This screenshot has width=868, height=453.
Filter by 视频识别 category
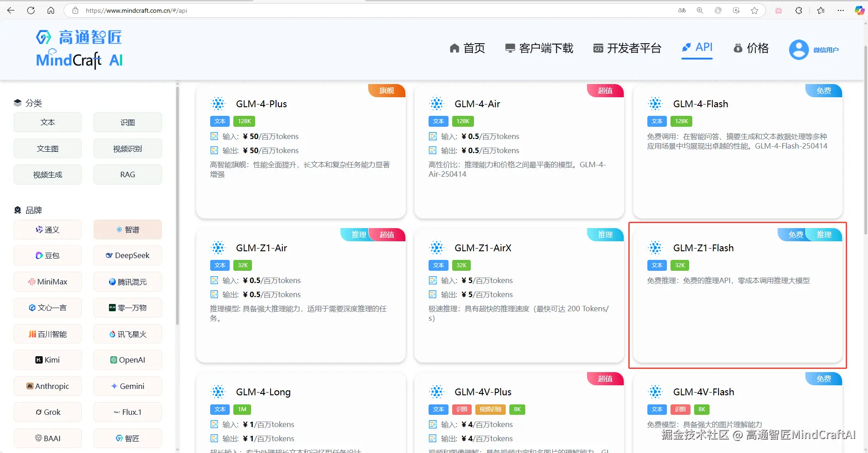pos(128,149)
